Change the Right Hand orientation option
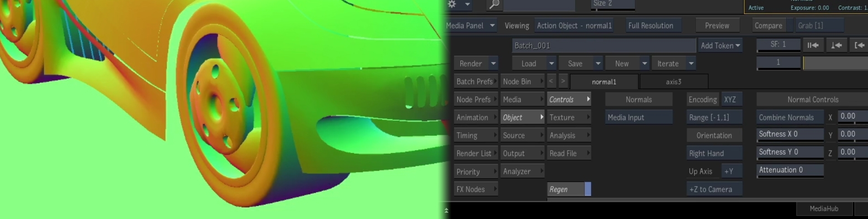 (714, 153)
